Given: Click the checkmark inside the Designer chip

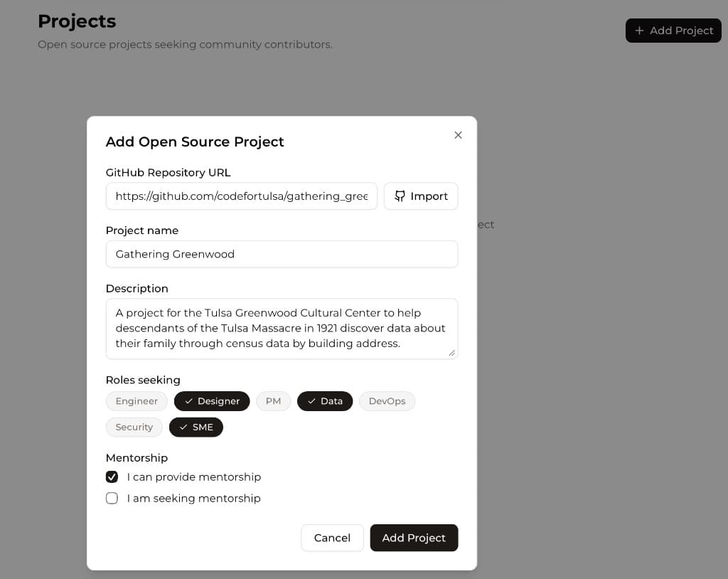Looking at the screenshot, I should coord(189,401).
